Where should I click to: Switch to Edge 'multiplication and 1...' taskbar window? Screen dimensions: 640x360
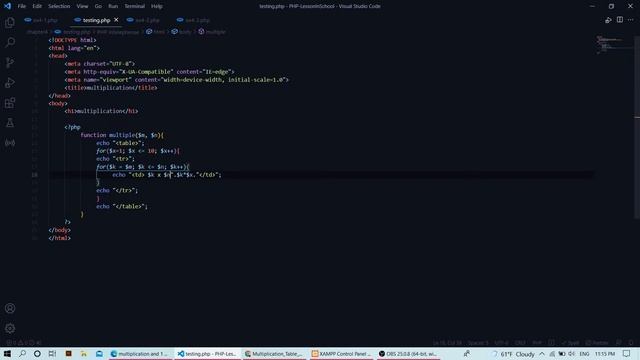tap(140, 354)
